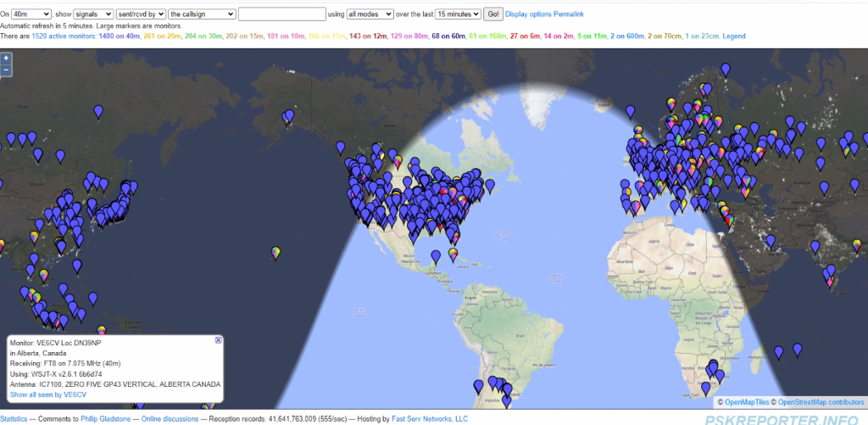Zoom in on the map
This screenshot has width=868, height=425.
pyautogui.click(x=6, y=59)
